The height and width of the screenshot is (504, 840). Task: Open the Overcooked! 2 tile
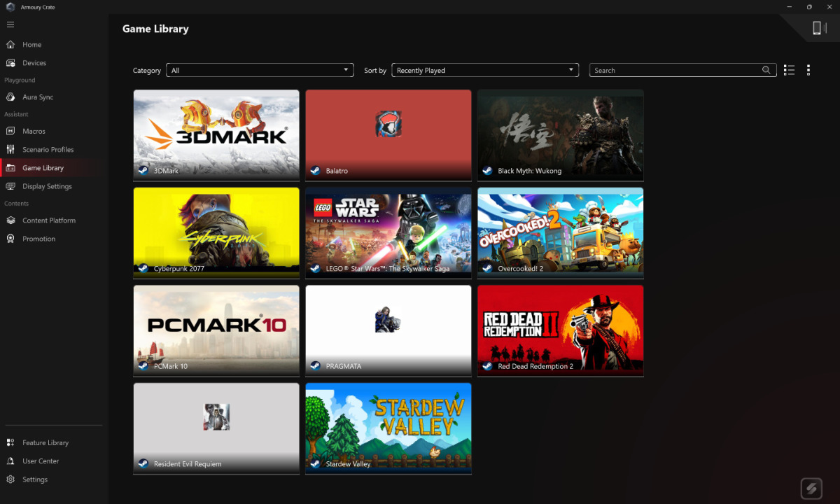(x=561, y=233)
